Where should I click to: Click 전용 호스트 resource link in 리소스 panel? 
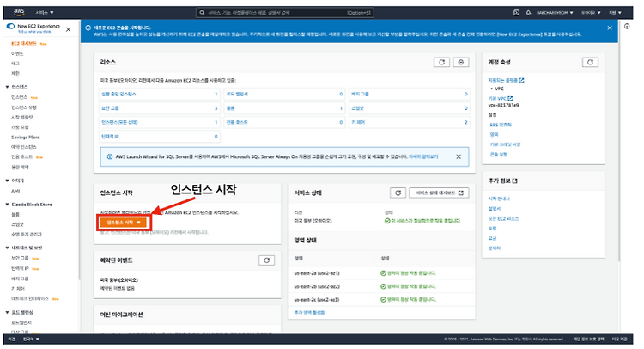pyautogui.click(x=237, y=123)
